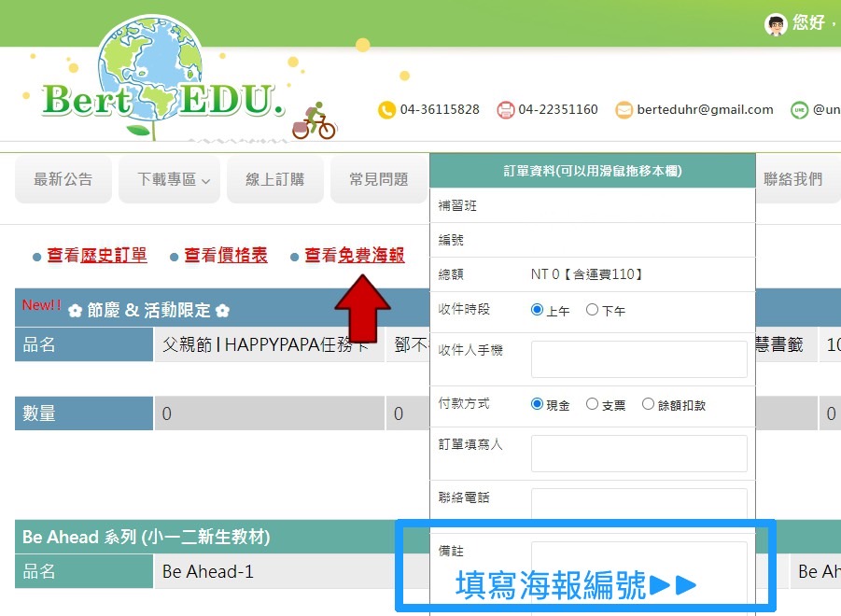
Task: Expand the 下載專區 dropdown chevron
Action: 206,181
